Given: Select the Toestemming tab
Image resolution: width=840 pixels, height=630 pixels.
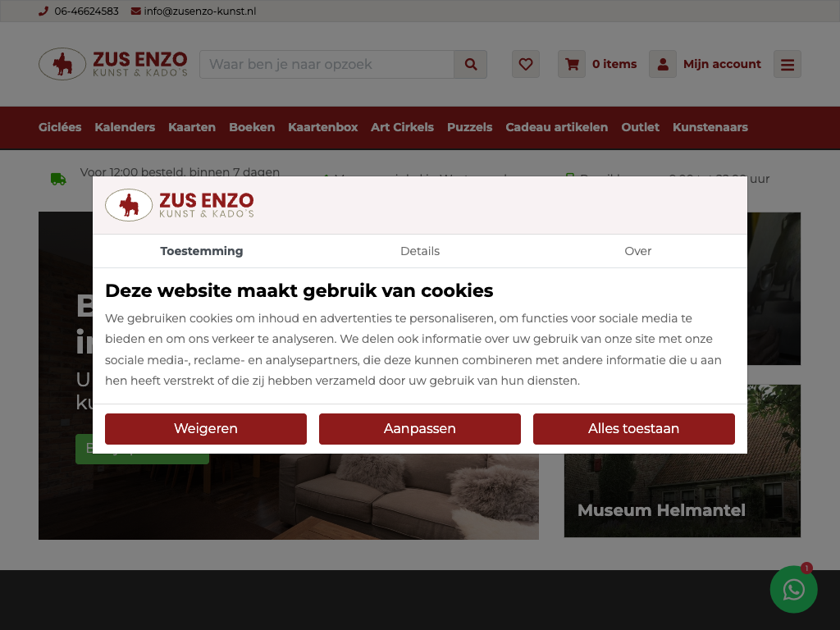Looking at the screenshot, I should click(x=202, y=251).
